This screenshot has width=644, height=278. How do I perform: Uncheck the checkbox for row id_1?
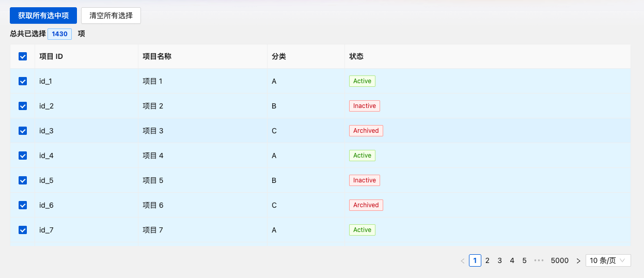click(x=23, y=81)
